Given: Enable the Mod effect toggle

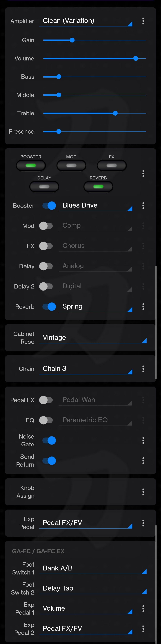Looking at the screenshot, I should pyautogui.click(x=46, y=226).
